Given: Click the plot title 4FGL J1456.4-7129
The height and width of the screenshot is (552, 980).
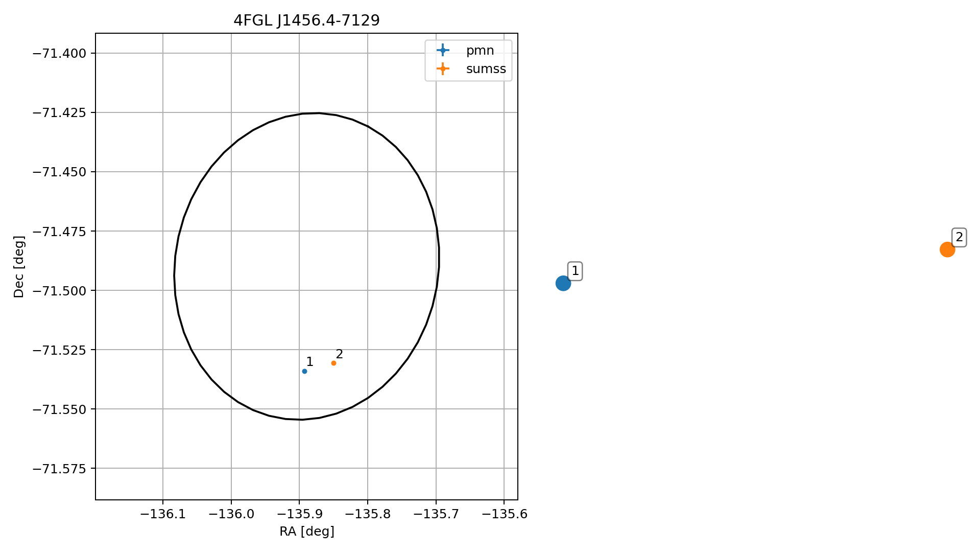Looking at the screenshot, I should coord(306,20).
